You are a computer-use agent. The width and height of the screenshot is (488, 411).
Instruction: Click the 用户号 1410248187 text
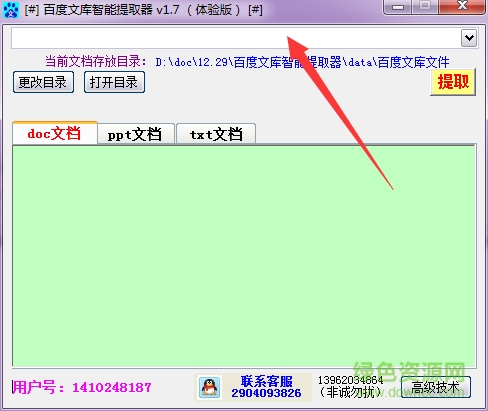[x=82, y=387]
